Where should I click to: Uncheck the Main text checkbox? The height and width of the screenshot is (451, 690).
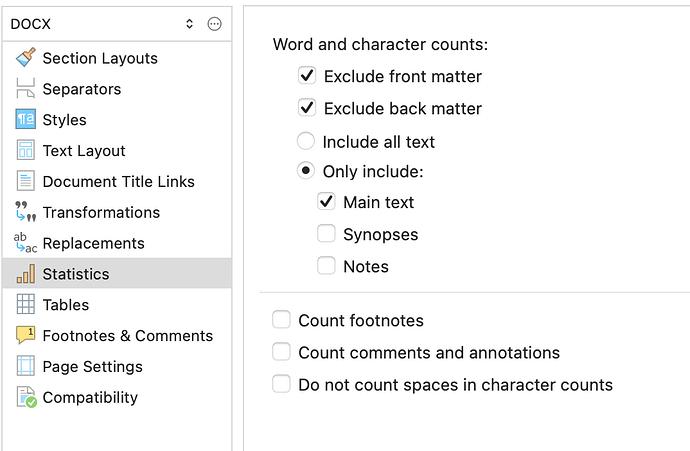point(326,202)
